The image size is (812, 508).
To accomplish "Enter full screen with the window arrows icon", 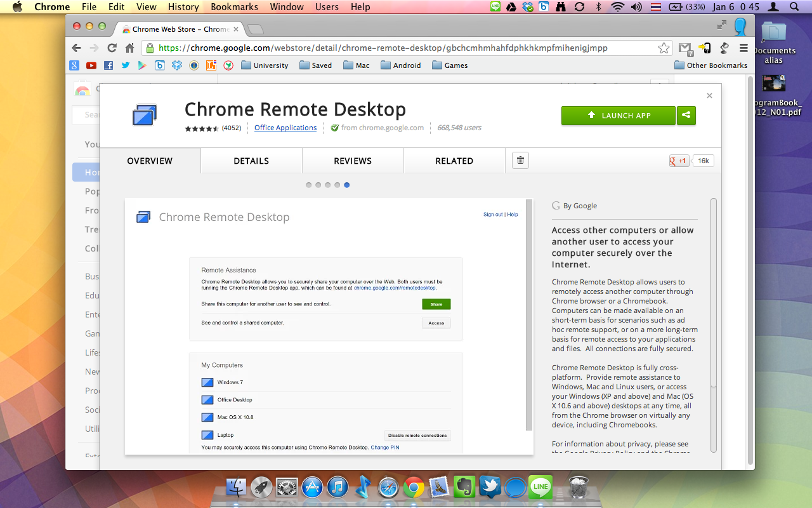I will [722, 25].
